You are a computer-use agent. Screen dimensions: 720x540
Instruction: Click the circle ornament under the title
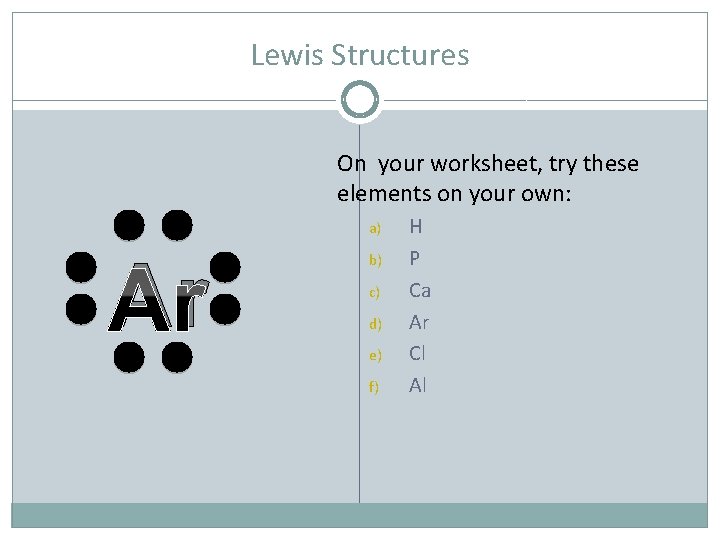tap(359, 101)
